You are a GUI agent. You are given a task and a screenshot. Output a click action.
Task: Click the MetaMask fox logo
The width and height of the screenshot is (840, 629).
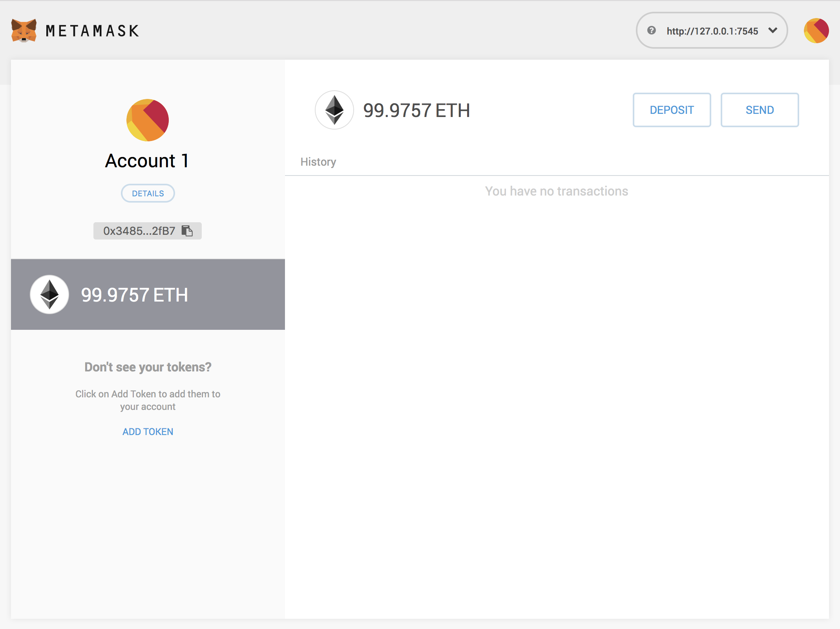24,31
